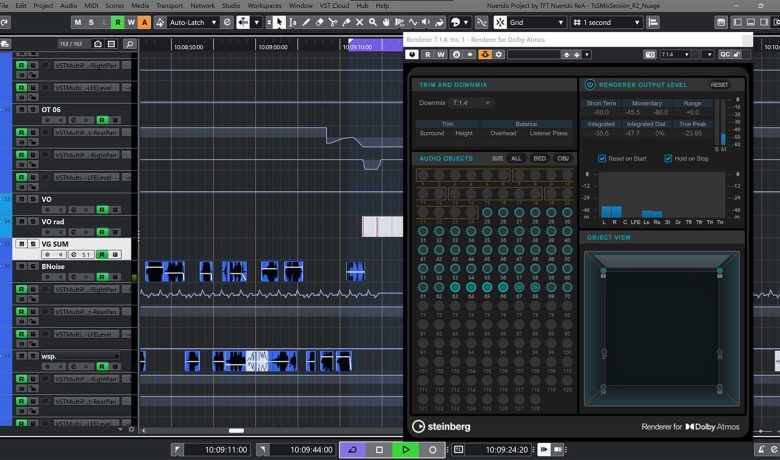Click the track list settings gear

tap(131, 429)
